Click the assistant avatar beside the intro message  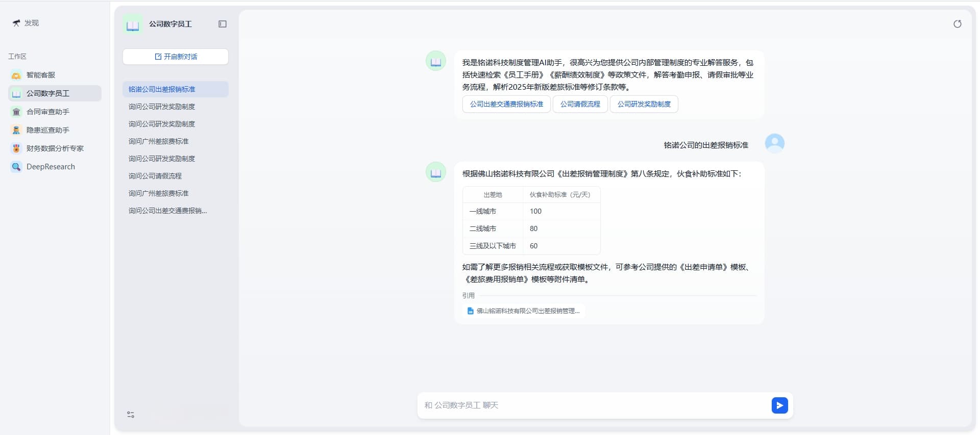click(436, 61)
